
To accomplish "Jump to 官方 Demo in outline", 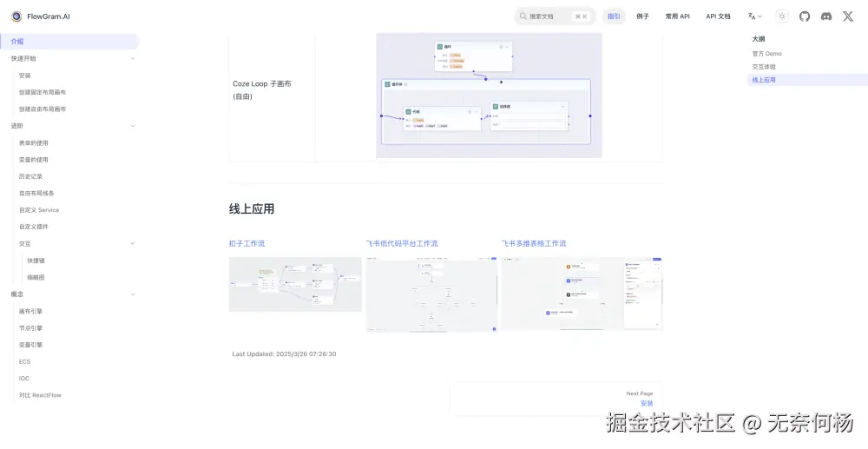I will pyautogui.click(x=766, y=54).
